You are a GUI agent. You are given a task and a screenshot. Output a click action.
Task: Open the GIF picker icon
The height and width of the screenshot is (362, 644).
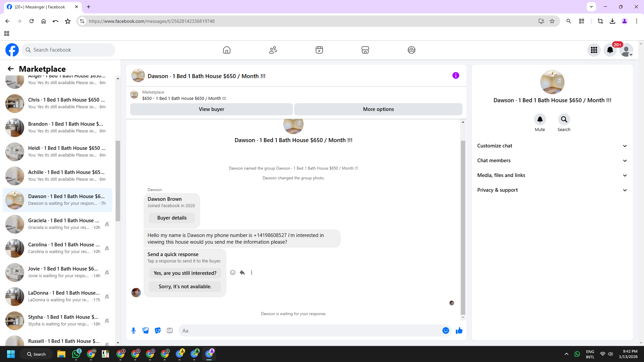coord(170,330)
